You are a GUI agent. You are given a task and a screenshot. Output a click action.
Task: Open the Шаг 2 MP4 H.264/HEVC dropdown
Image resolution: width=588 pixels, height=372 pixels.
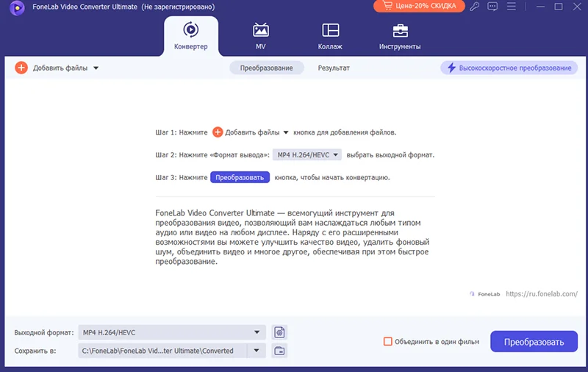tap(307, 155)
